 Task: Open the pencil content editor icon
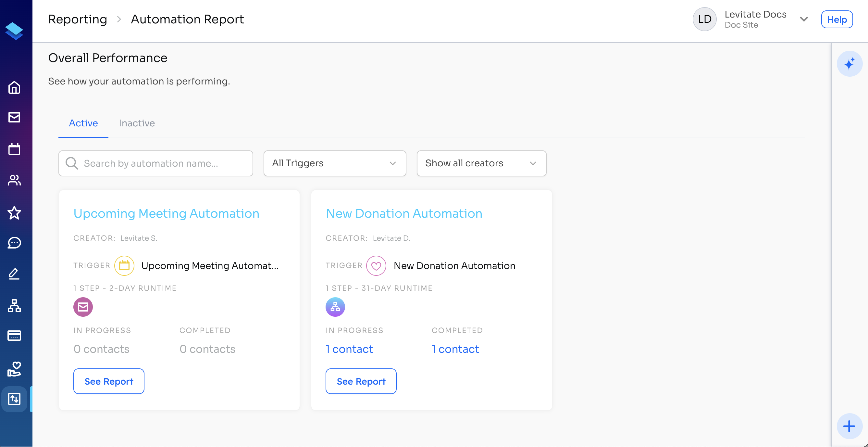click(14, 274)
